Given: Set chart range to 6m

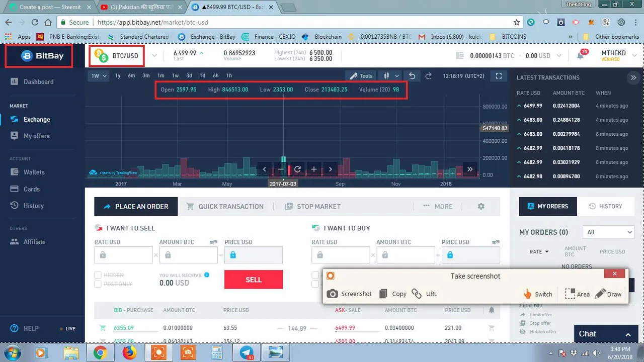Looking at the screenshot, I should (x=131, y=76).
